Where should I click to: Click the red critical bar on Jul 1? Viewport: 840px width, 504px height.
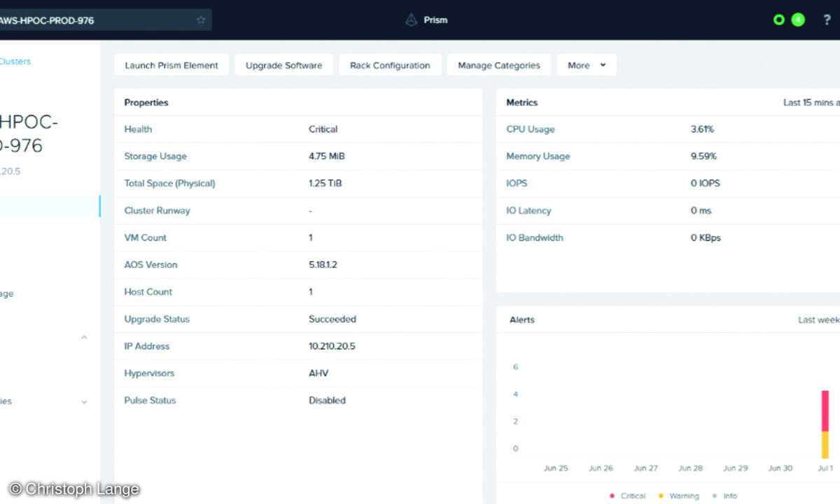(x=825, y=410)
